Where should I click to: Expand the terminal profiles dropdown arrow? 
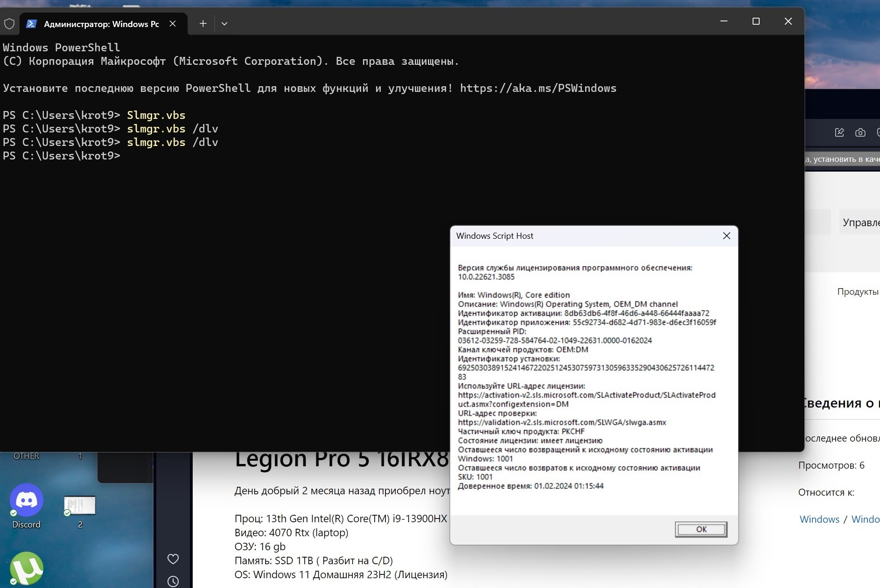(x=224, y=23)
